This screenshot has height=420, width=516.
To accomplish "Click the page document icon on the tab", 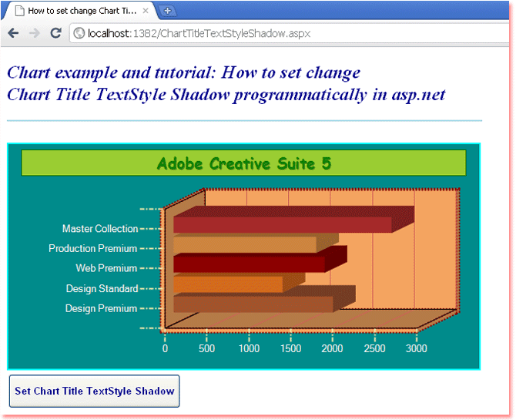I will (x=20, y=11).
